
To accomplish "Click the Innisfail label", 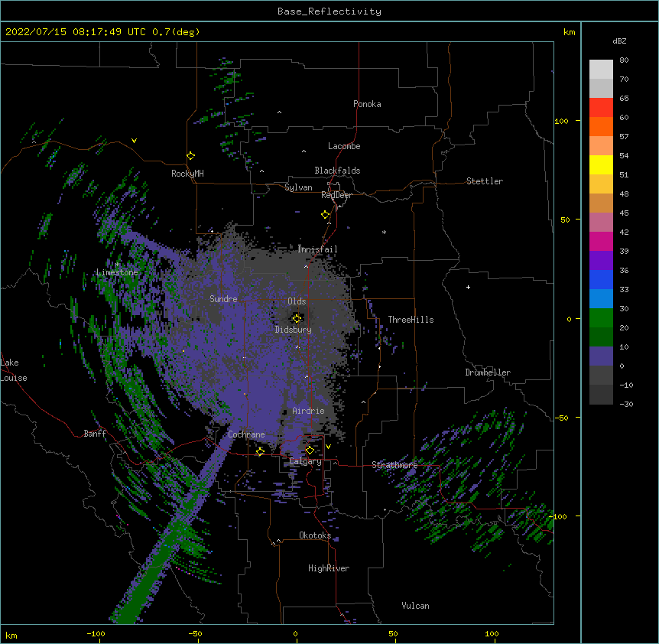I will click(317, 249).
